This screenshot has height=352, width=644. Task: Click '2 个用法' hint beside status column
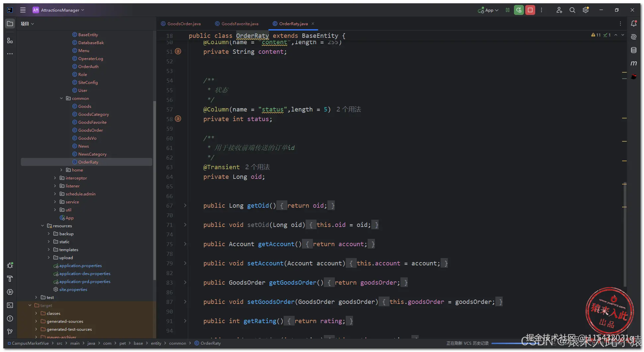[x=349, y=109]
